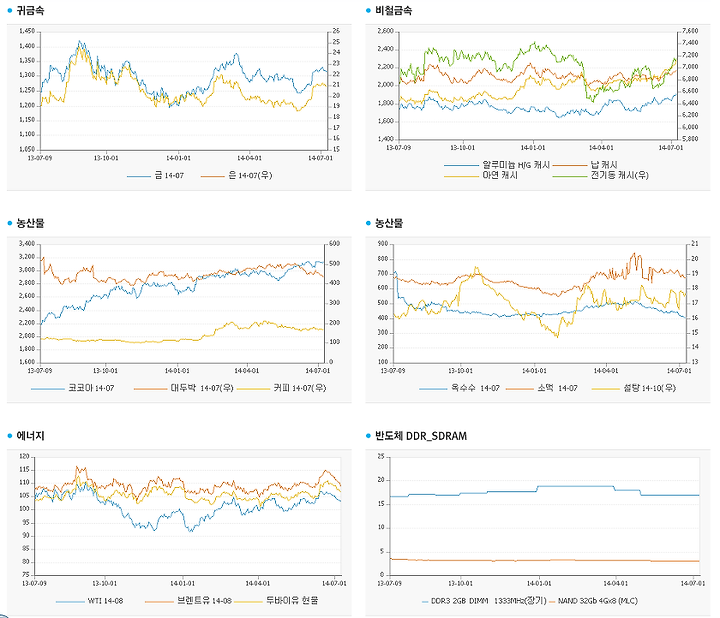Click the 900 y-axis value on 옥수수 chart

pyautogui.click(x=383, y=243)
